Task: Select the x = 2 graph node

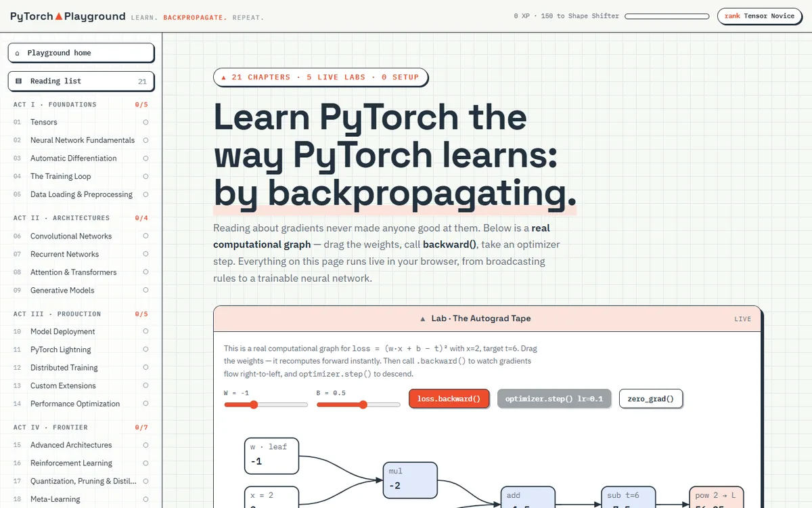Action: [x=271, y=497]
